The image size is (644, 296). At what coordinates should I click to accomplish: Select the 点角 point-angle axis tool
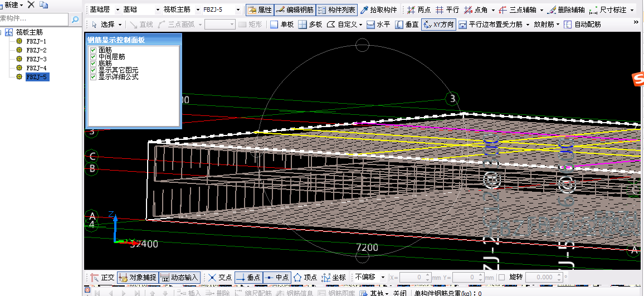pyautogui.click(x=476, y=10)
